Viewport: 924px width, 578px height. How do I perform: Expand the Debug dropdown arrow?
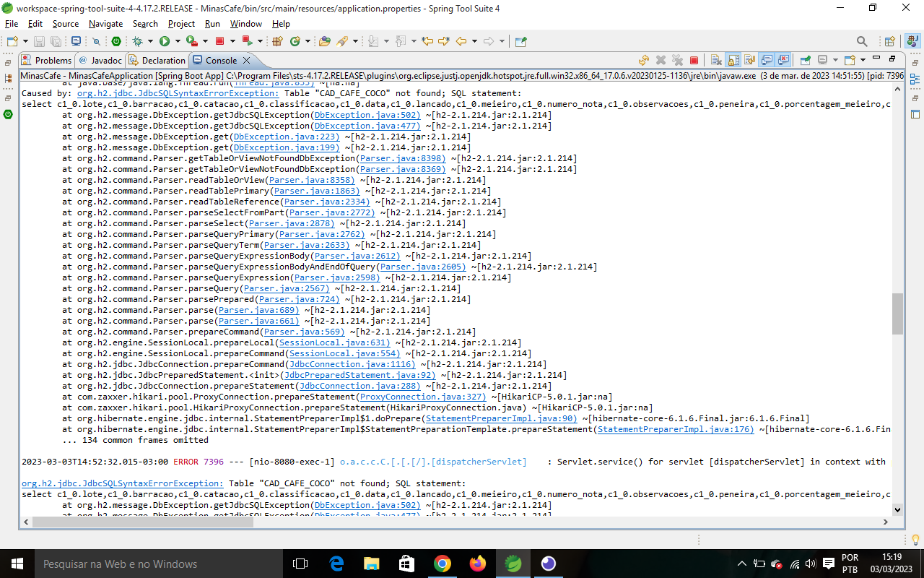coord(150,41)
